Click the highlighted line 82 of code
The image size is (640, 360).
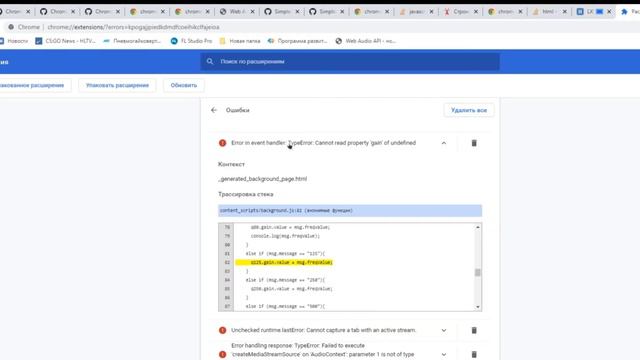pyautogui.click(x=284, y=262)
